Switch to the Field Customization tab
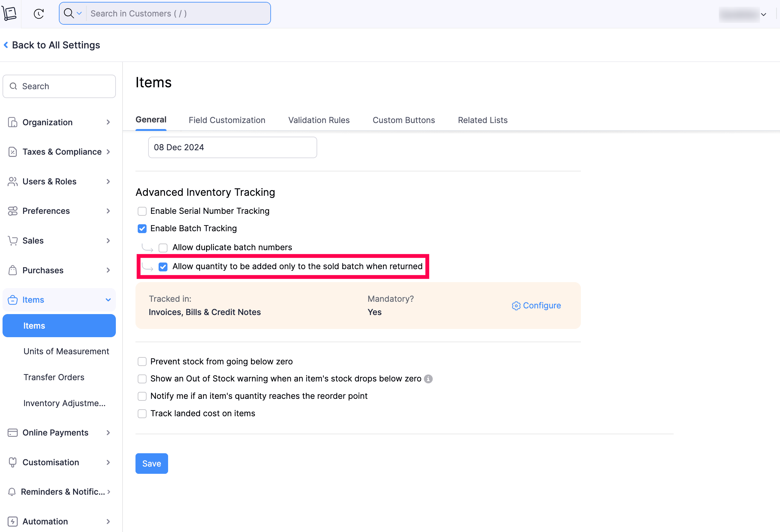Screen dimensions: 780x532 [227, 120]
